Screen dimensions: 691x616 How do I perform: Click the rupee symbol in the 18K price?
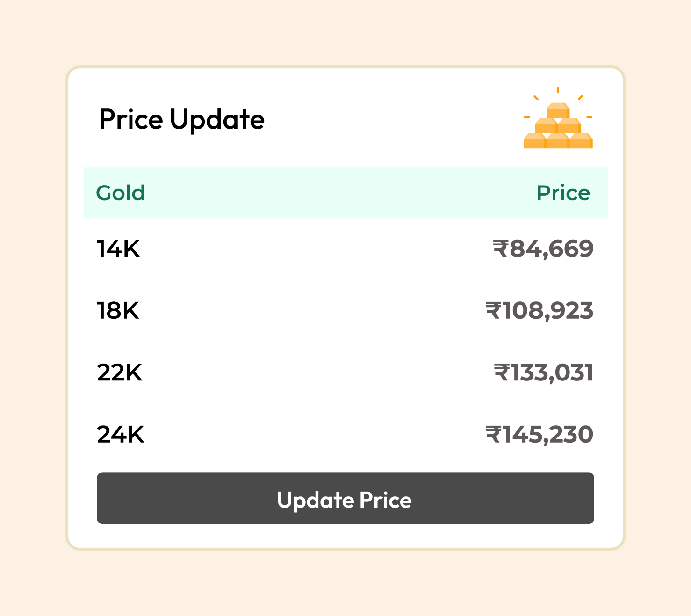(493, 310)
